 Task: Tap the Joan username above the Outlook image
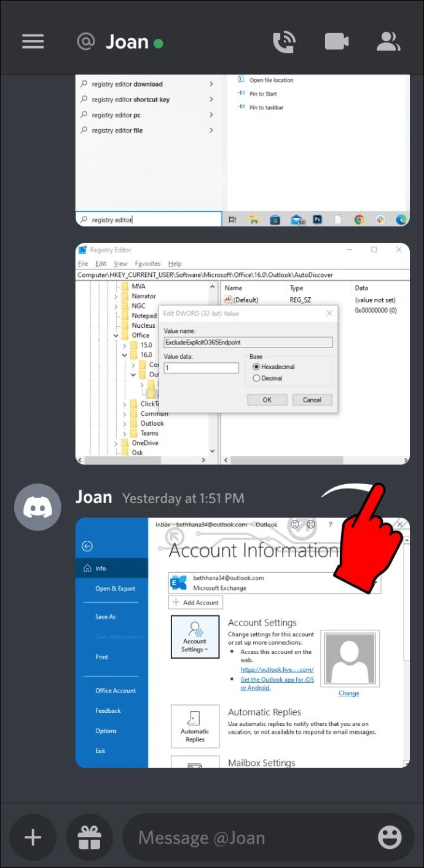tap(93, 497)
